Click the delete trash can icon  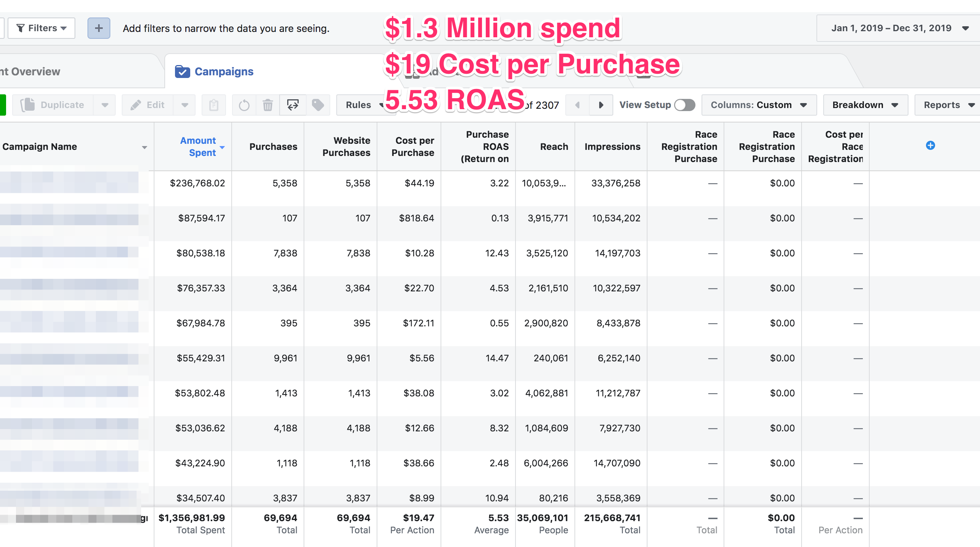(268, 105)
